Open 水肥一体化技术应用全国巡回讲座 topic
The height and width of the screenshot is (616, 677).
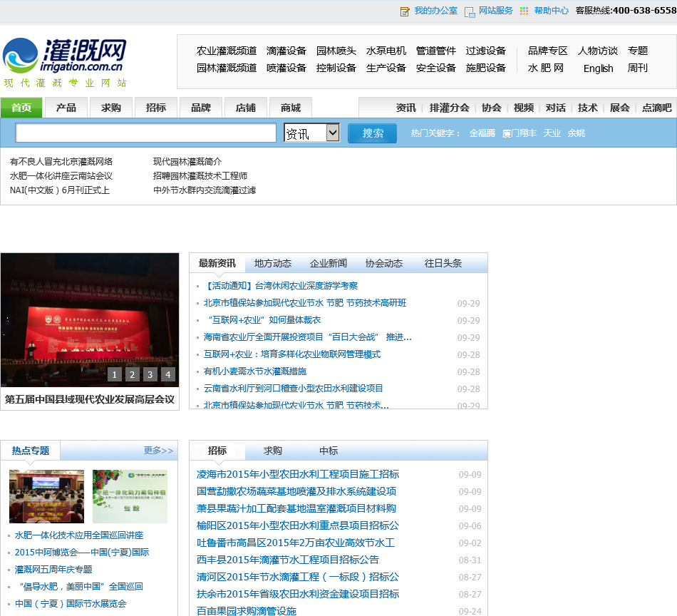79,535
